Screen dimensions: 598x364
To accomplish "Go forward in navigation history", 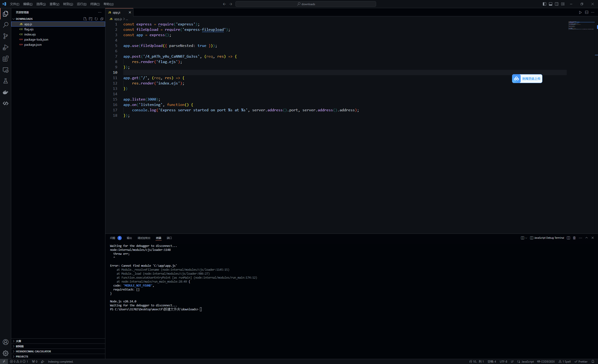I will coord(231,4).
